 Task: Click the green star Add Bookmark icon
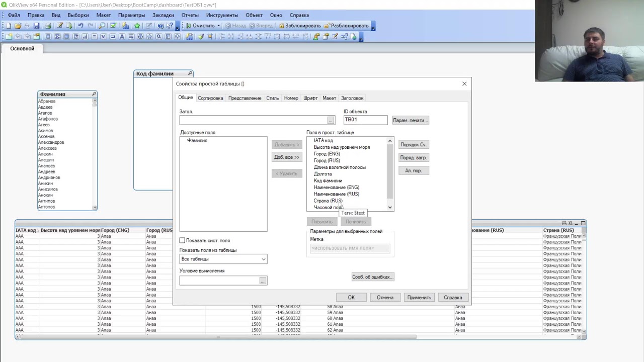click(x=137, y=26)
